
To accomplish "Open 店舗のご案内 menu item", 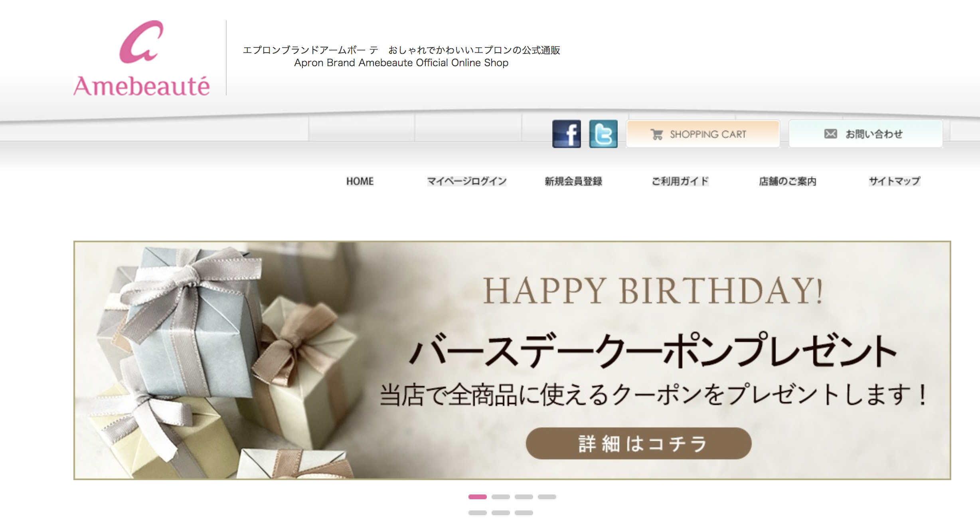I will [788, 181].
